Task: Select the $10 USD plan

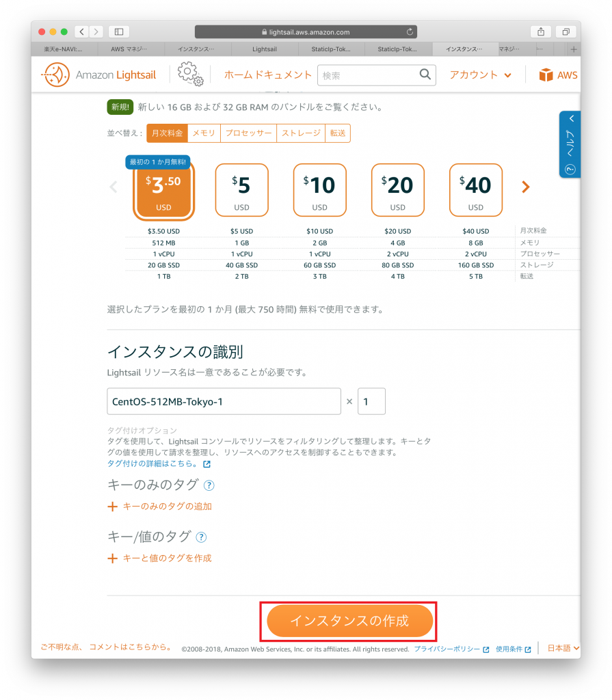Action: tap(320, 190)
